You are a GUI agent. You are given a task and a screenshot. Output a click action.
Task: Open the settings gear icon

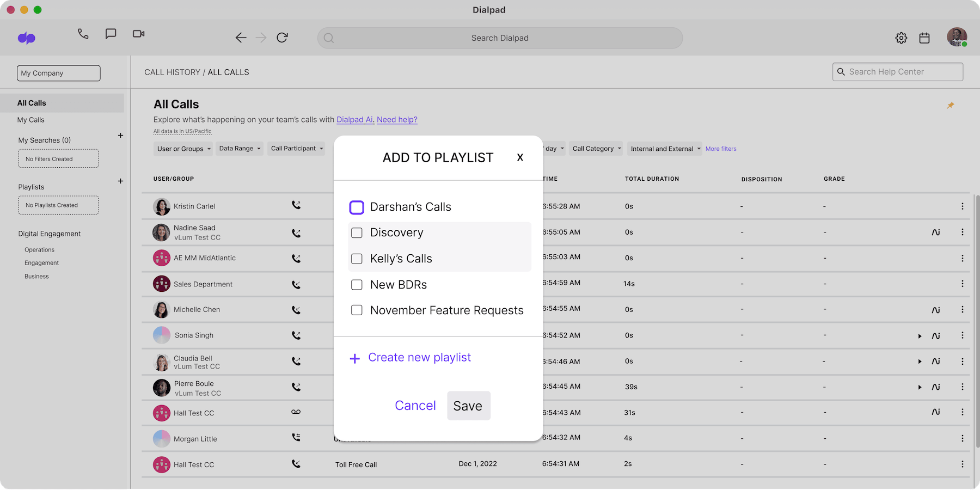point(901,38)
